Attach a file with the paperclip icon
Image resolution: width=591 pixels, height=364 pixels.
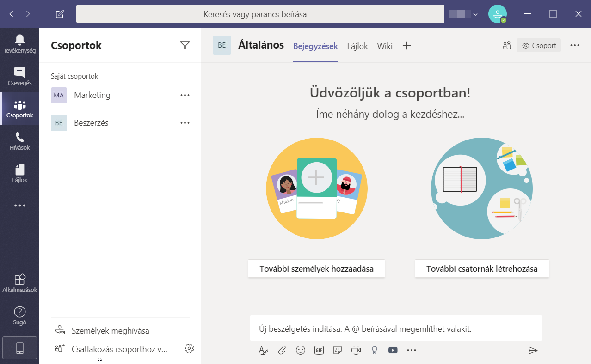coord(282,350)
